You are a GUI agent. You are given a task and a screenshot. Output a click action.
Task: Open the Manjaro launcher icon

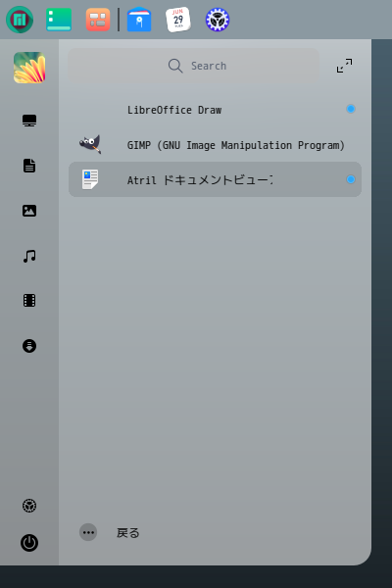(20, 20)
